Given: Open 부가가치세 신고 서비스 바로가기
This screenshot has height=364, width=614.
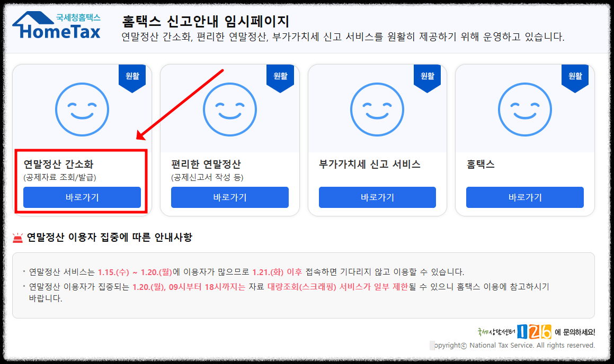Looking at the screenshot, I should pyautogui.click(x=377, y=197).
